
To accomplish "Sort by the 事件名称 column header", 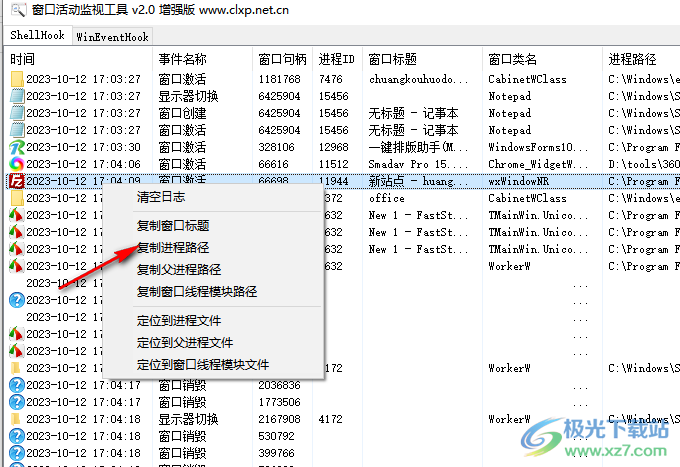I will click(x=203, y=59).
